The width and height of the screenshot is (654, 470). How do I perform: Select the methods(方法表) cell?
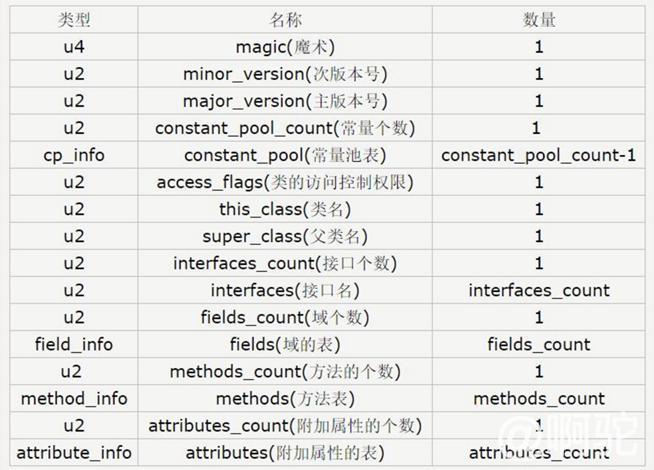(x=285, y=398)
